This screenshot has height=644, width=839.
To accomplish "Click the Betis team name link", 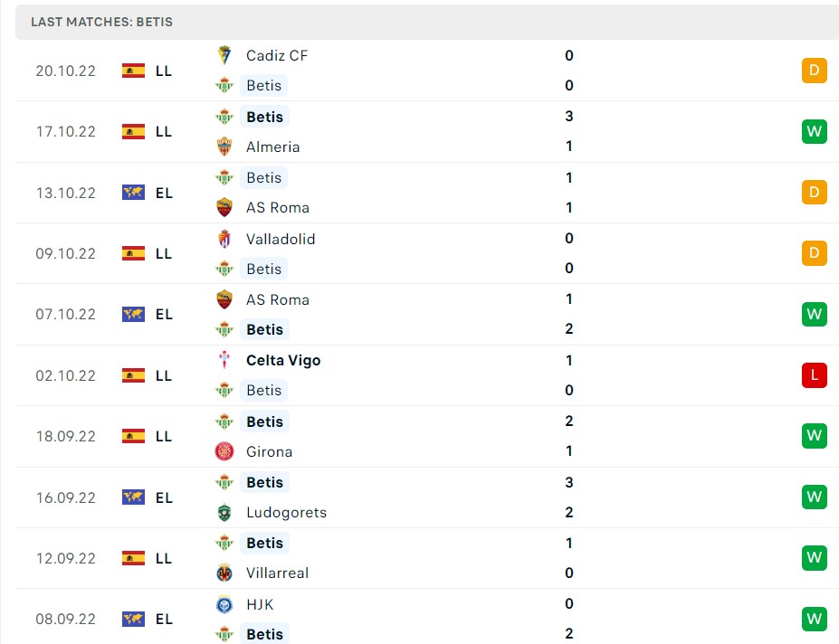I will coord(264,85).
